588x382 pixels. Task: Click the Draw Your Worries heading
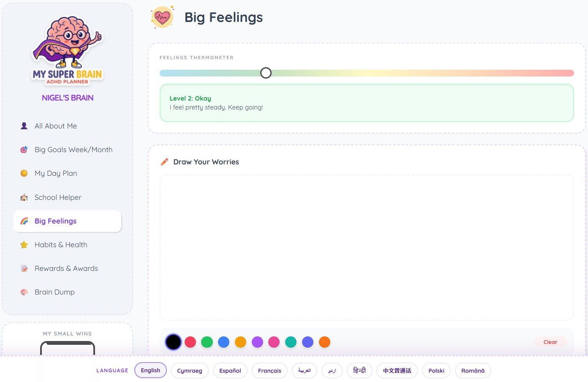(x=206, y=162)
